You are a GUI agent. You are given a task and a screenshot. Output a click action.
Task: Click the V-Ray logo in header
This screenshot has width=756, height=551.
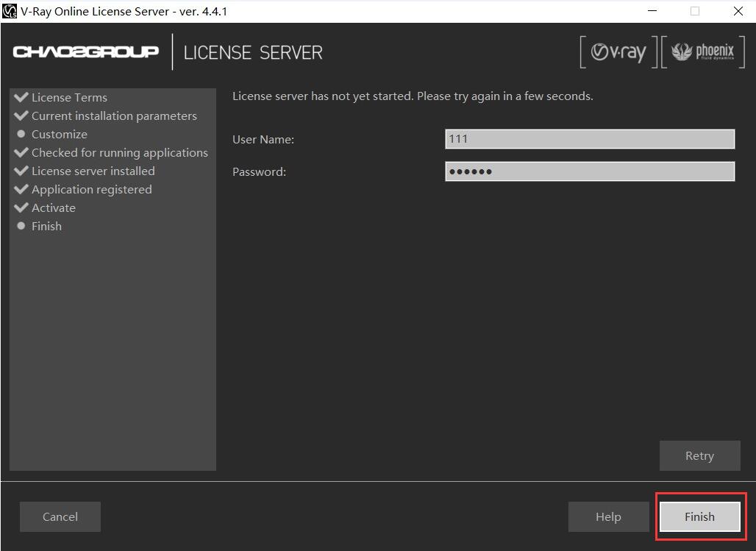[x=618, y=52]
